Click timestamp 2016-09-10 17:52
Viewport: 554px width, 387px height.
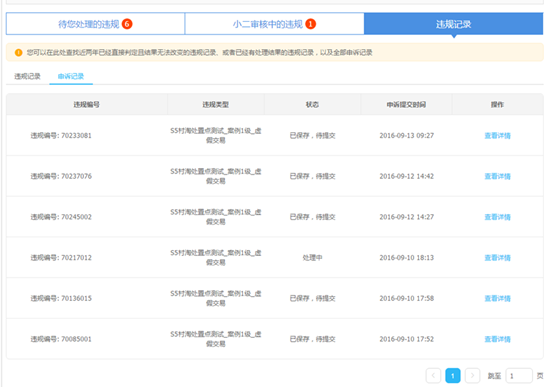tap(407, 339)
